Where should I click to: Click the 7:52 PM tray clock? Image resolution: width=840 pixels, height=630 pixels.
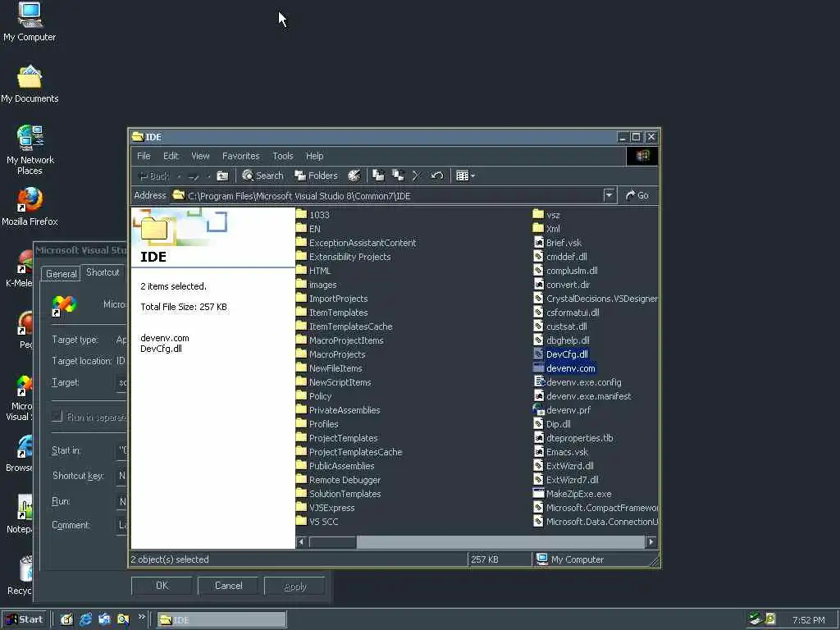808,620
